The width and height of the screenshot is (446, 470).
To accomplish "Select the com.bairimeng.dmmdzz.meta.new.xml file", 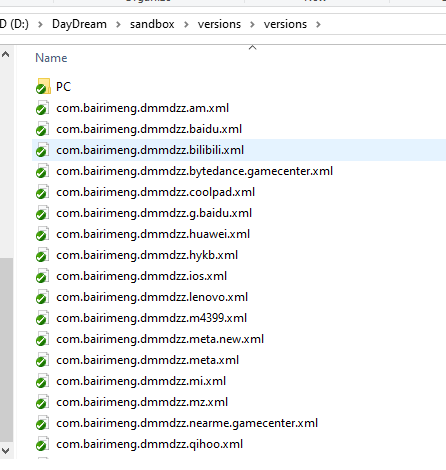I will (160, 339).
